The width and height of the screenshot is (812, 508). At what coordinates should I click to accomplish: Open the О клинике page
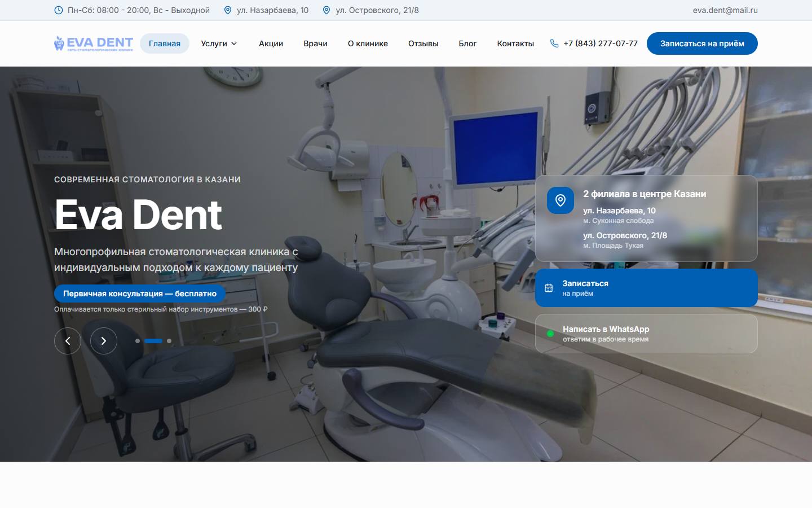(x=368, y=43)
